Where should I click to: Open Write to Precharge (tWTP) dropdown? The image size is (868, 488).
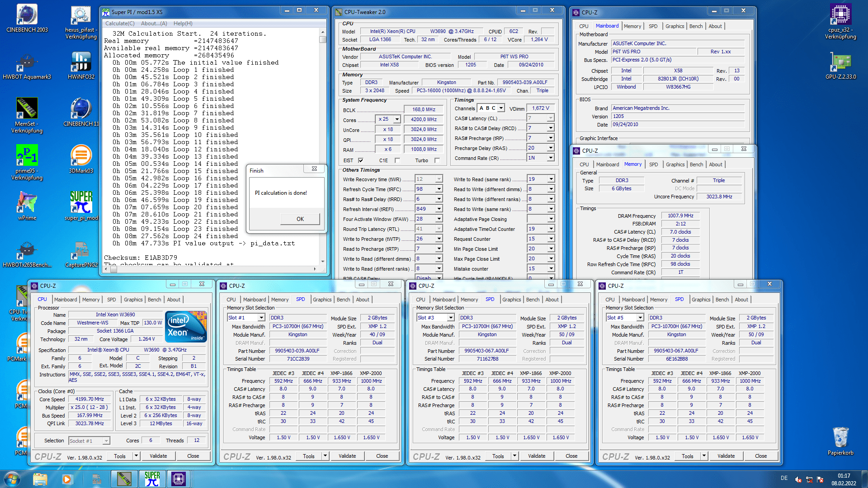[439, 239]
